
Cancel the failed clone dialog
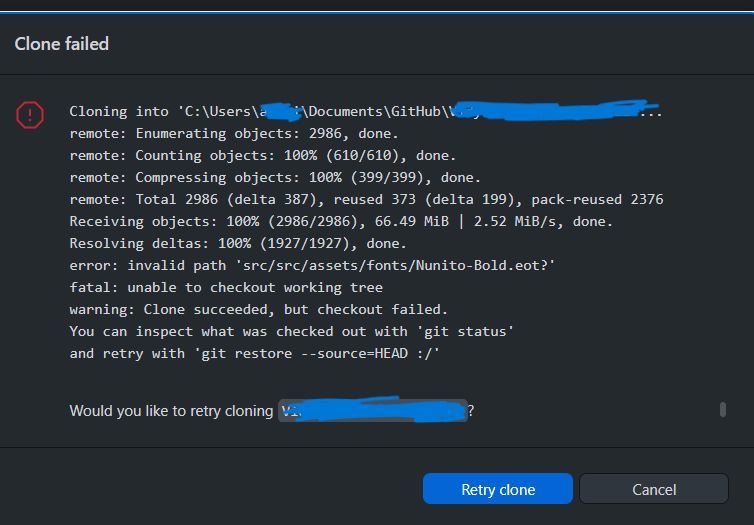coord(654,489)
